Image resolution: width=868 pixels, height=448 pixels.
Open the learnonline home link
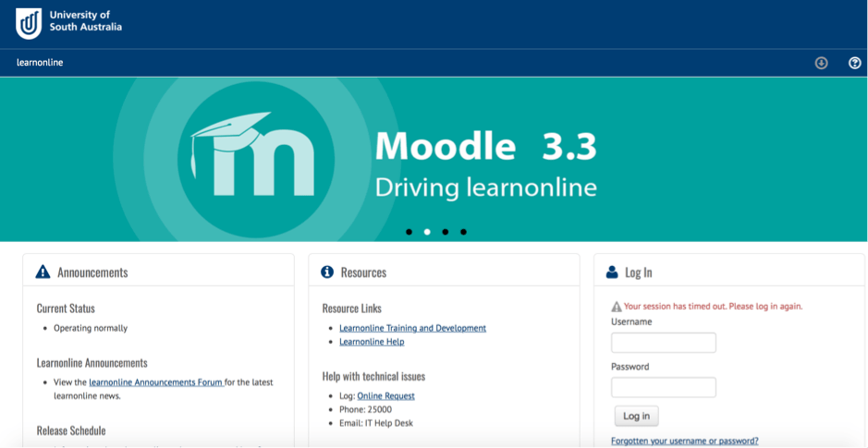click(40, 63)
